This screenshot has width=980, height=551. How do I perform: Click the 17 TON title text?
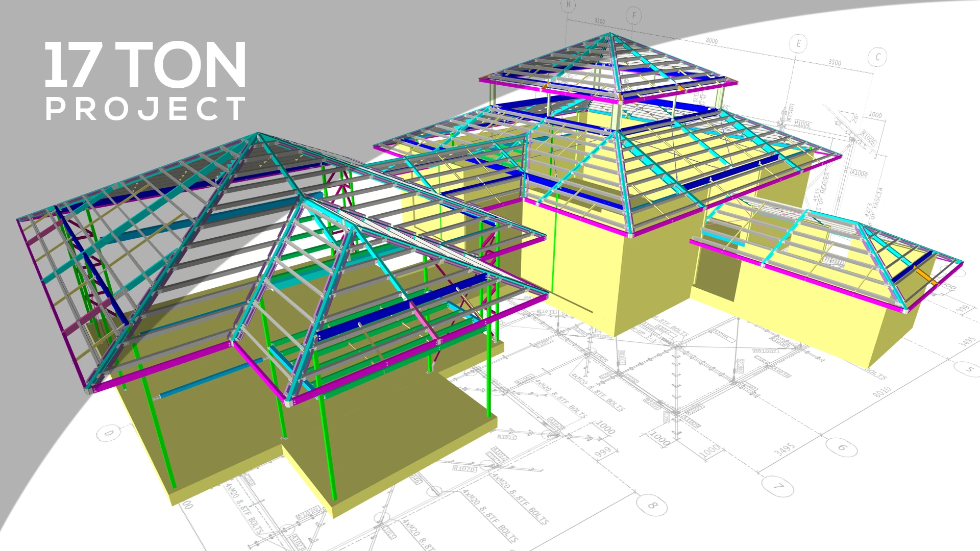click(x=145, y=65)
